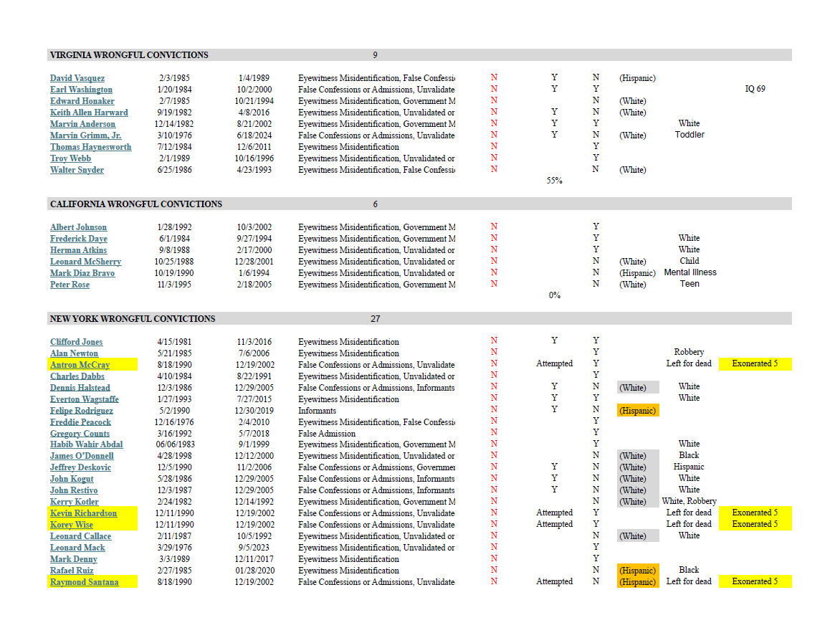
Task: Click the Edward Honaker name link
Action: click(x=82, y=100)
